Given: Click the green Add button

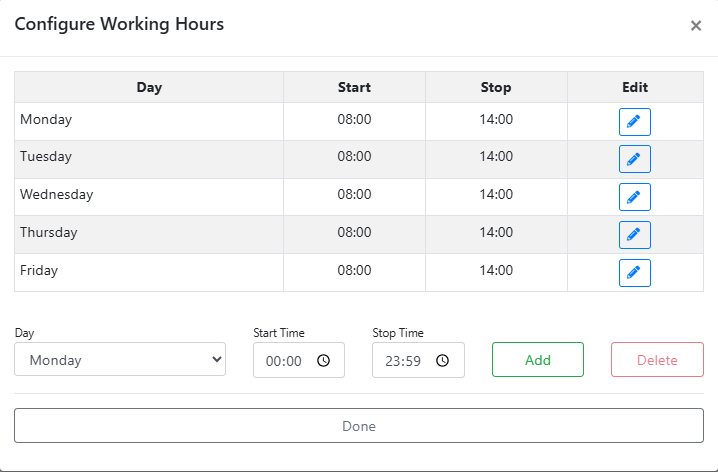Looking at the screenshot, I should [538, 359].
